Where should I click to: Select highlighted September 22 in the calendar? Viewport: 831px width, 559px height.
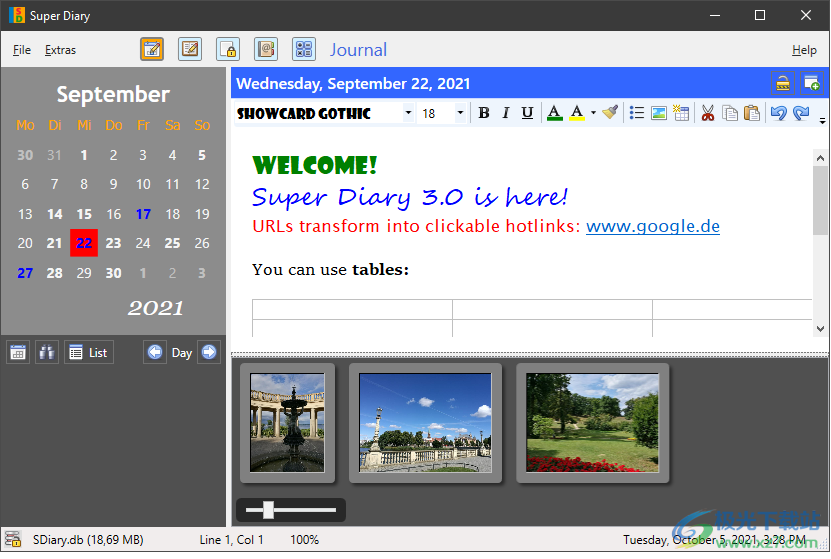(x=84, y=243)
